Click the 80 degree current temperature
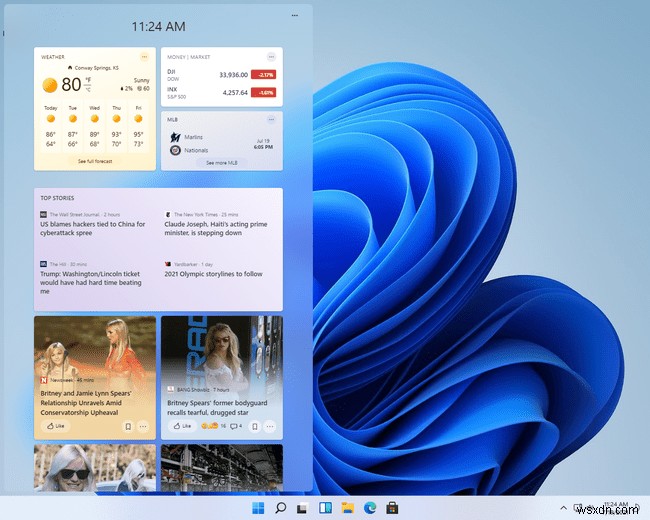This screenshot has width=650, height=520. point(71,85)
